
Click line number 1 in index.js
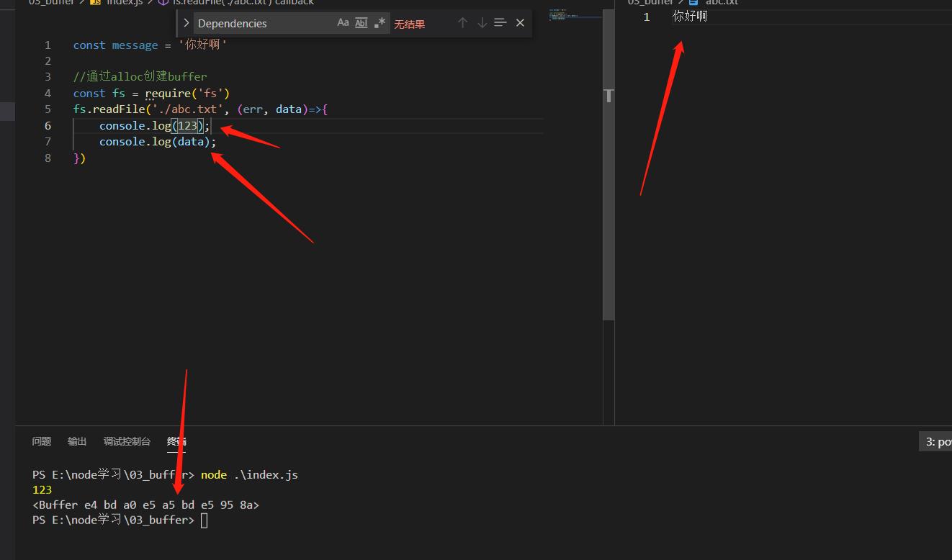click(48, 45)
